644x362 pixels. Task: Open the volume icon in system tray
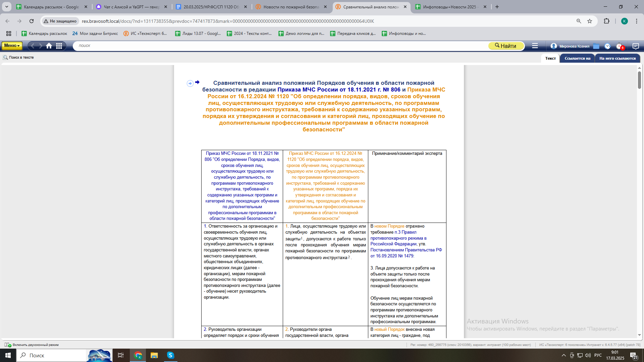point(588,355)
